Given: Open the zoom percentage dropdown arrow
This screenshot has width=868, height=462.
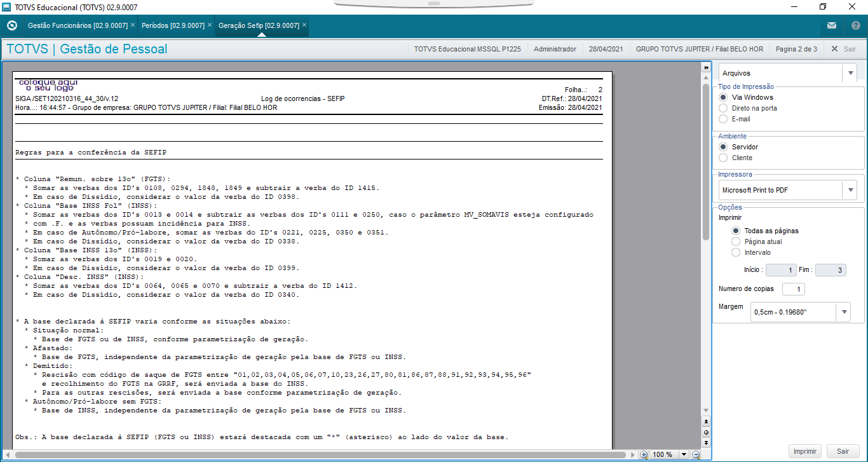Looking at the screenshot, I should click(684, 454).
